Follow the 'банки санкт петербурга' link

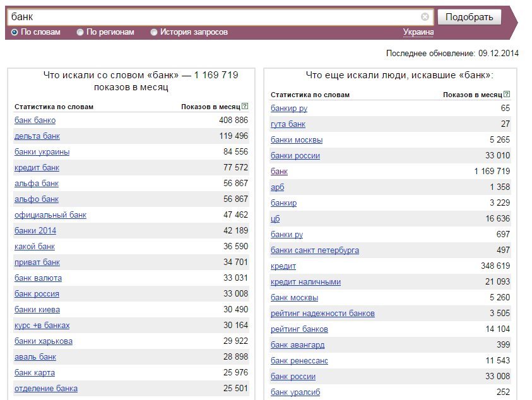pos(315,250)
